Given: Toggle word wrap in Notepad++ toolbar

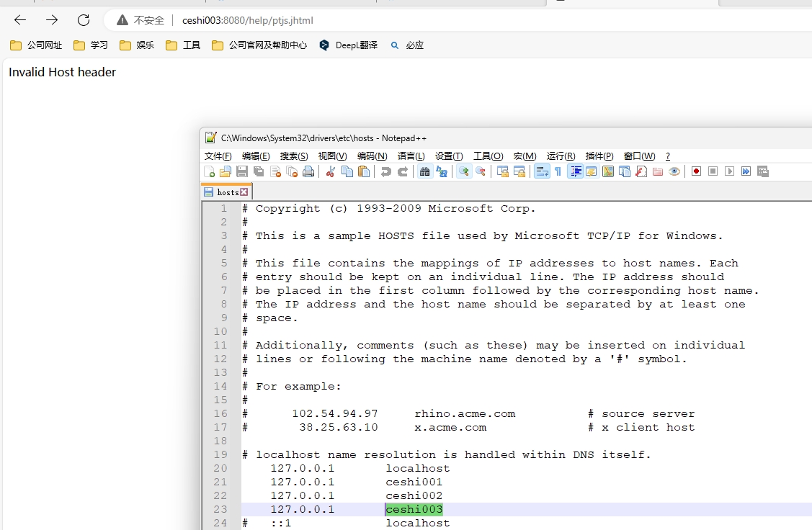Looking at the screenshot, I should 541,171.
